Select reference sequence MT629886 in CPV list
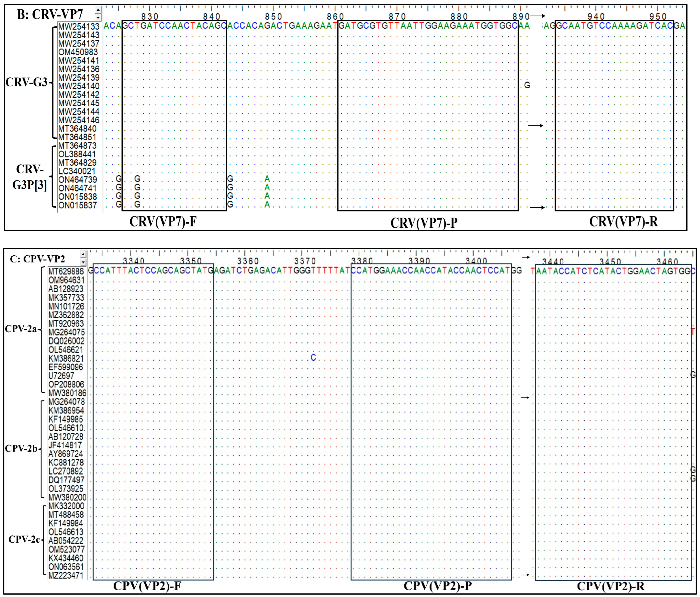Viewport: 700px width, 597px height. point(66,272)
